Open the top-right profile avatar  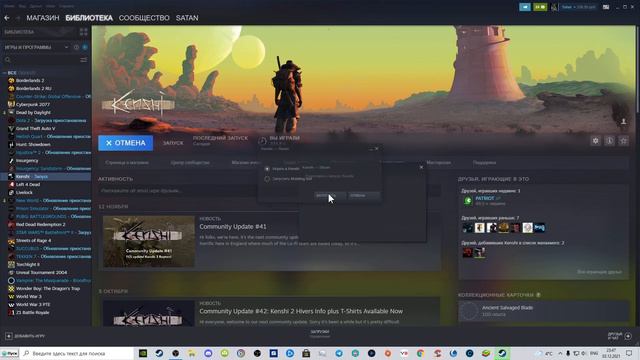(554, 7)
